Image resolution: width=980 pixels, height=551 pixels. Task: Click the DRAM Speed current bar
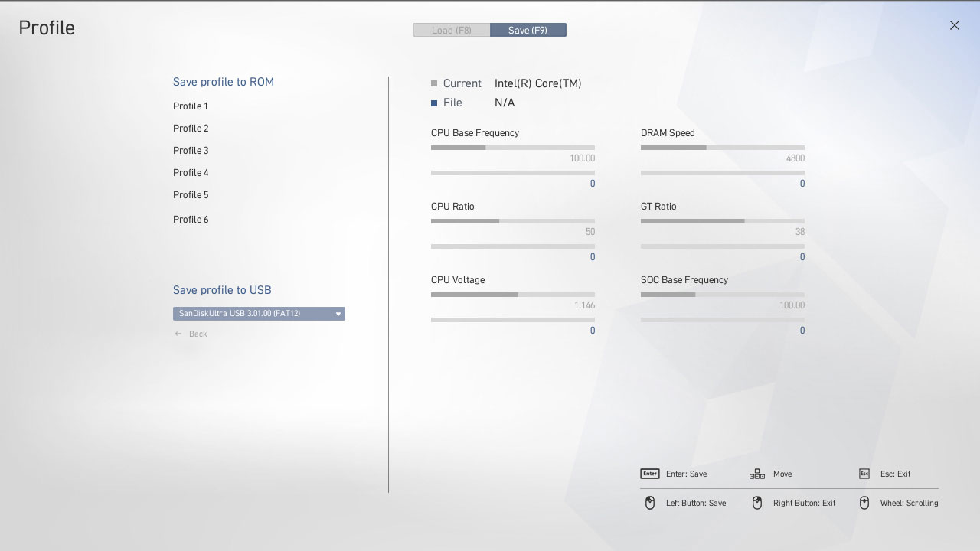[x=722, y=148]
